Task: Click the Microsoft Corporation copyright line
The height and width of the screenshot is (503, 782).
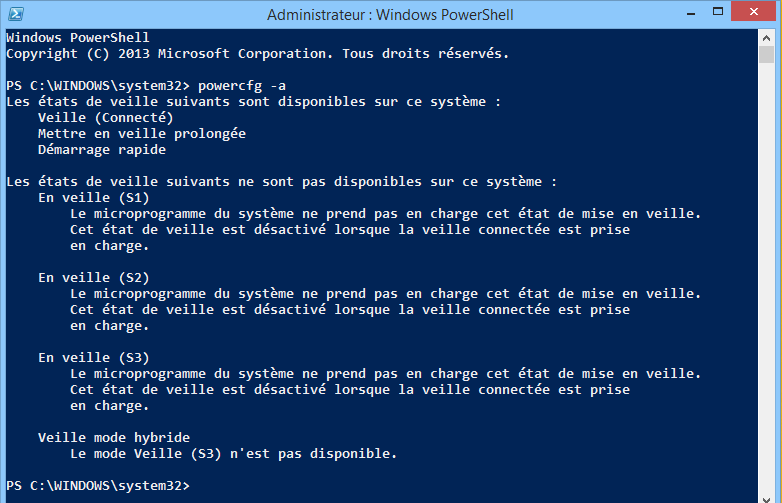Action: point(257,53)
